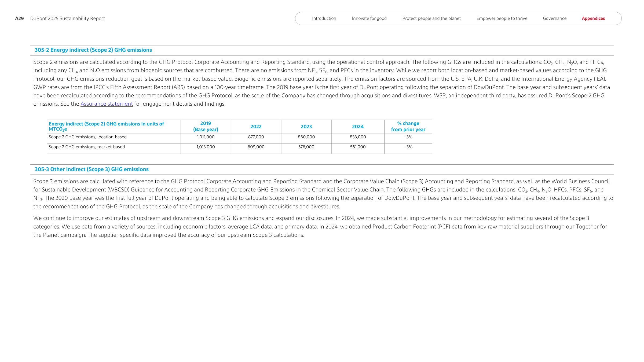Click the 305-3 Other indirect heading

[x=92, y=169]
